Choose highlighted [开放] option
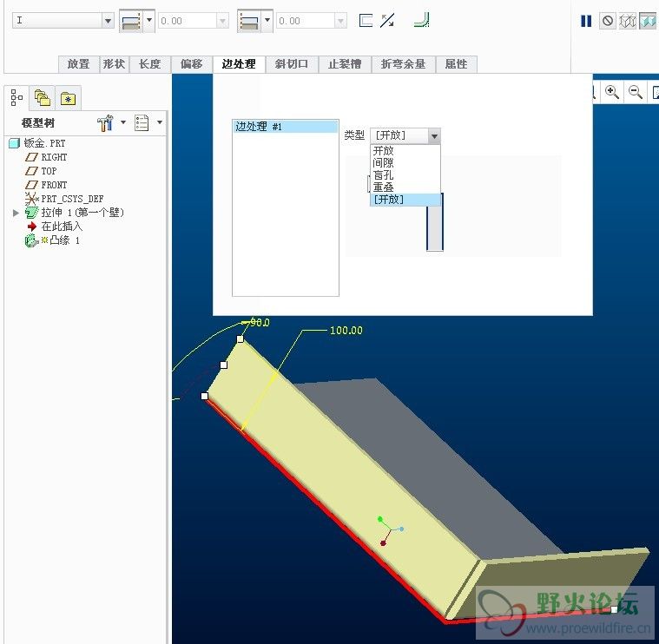The image size is (659, 644). click(405, 200)
